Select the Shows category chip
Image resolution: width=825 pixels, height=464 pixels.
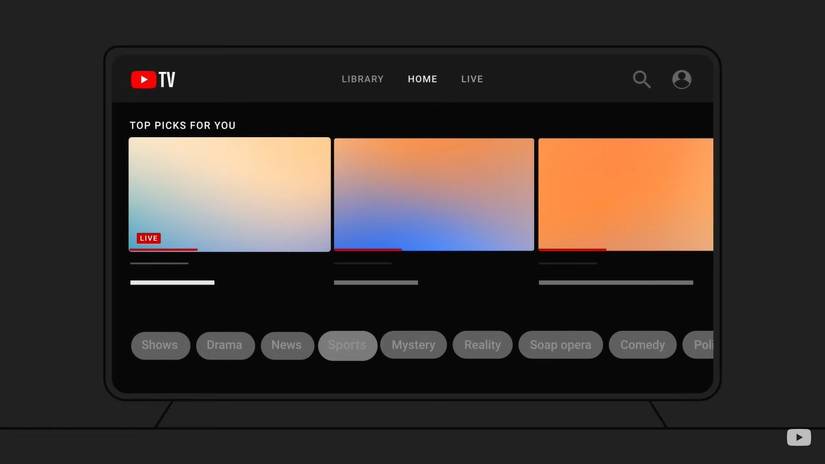point(160,345)
